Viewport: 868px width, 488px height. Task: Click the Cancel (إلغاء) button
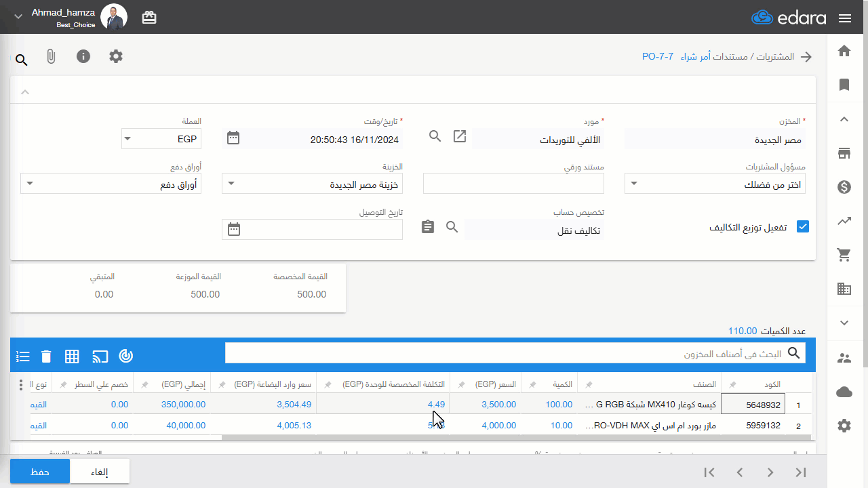[100, 472]
